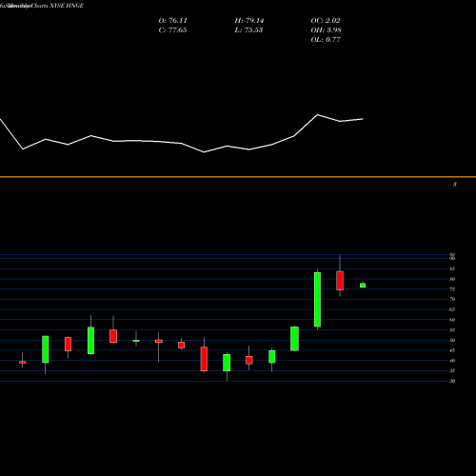
Task: Select the close price value C: 77.65
Action: tap(172, 30)
